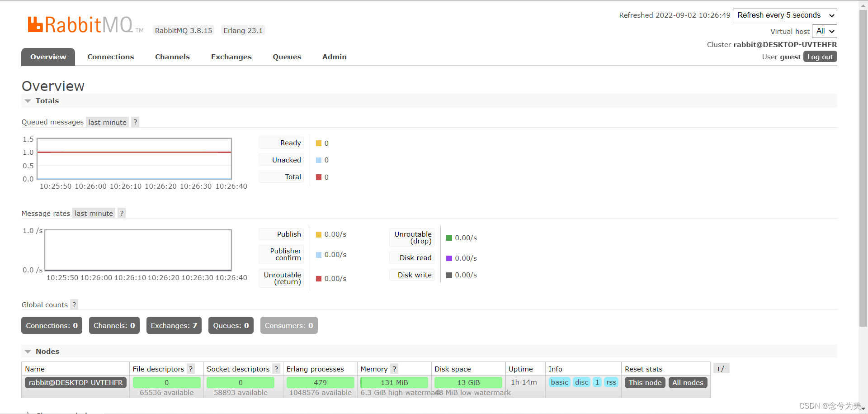
Task: Reset stats for All nodes
Action: 688,383
